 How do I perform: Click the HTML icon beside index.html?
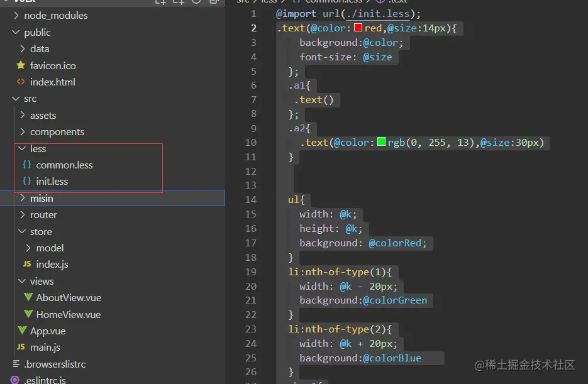tap(21, 81)
